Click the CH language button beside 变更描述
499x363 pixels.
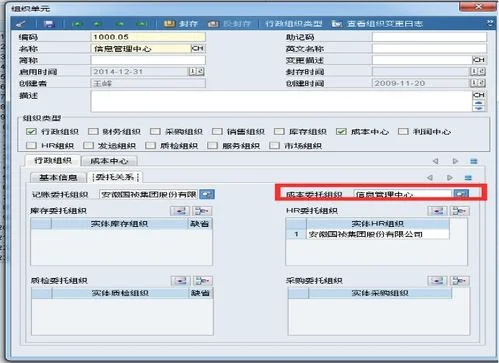click(479, 60)
